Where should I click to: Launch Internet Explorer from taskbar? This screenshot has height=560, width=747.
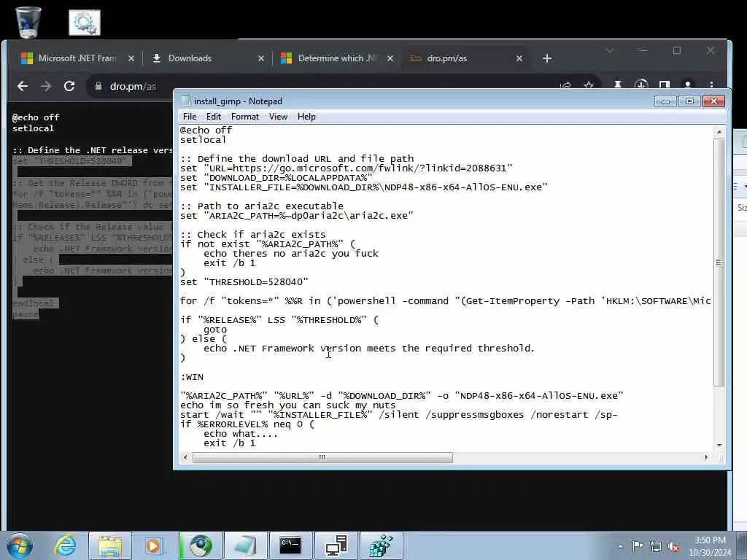click(x=65, y=545)
